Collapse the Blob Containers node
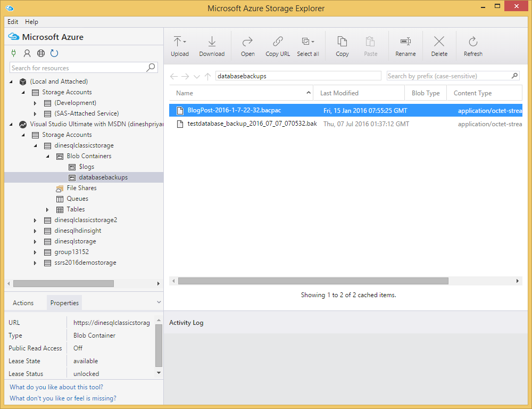The height and width of the screenshot is (409, 532). tap(48, 156)
